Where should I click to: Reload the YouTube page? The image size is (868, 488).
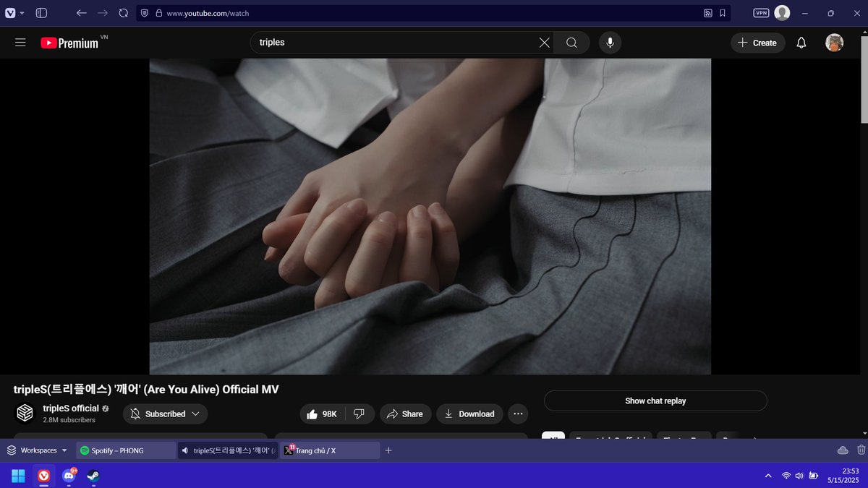coord(124,13)
